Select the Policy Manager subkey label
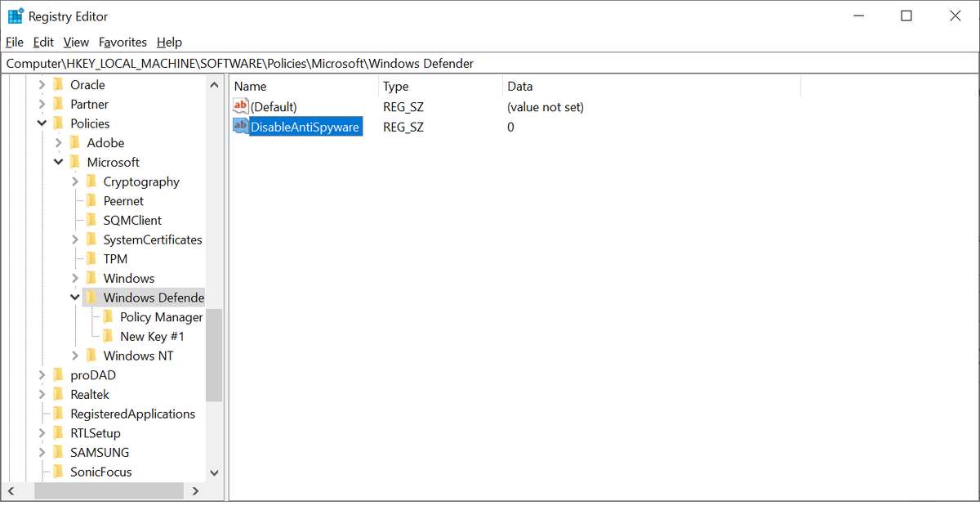Viewport: 980px width, 506px height. [161, 317]
